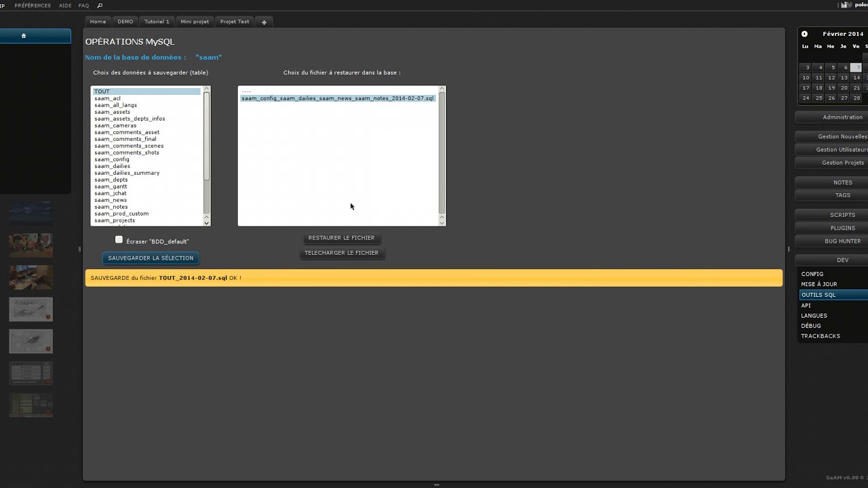Screen dimensions: 868x488
Task: Click RESTAURER LE FICHIER button
Action: tap(341, 238)
